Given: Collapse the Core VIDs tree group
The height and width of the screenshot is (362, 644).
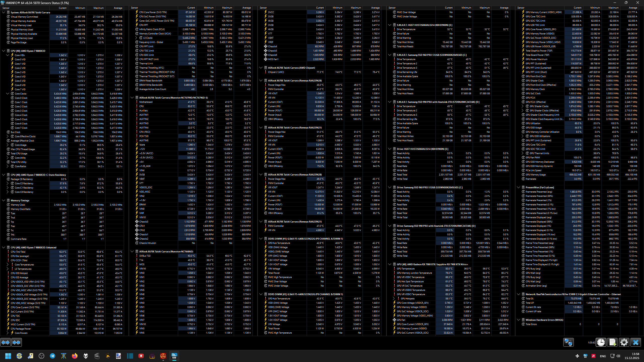Looking at the screenshot, I should point(8,55).
